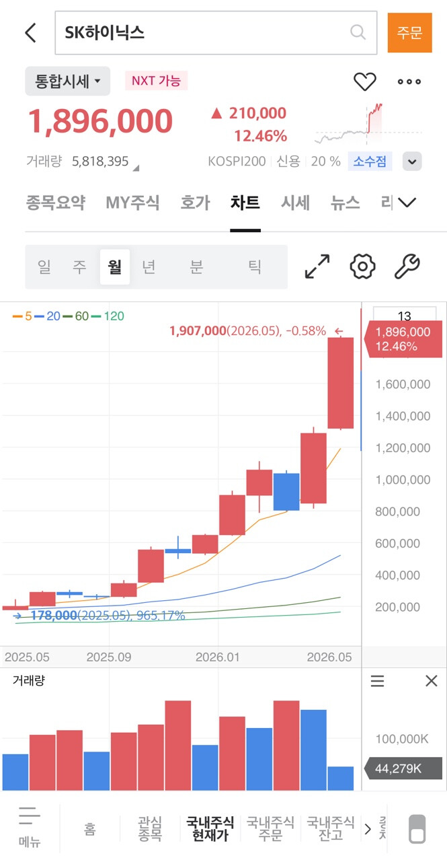Screen dimensions: 447x868
Task: Switch to the MY주식 tab
Action: click(132, 203)
